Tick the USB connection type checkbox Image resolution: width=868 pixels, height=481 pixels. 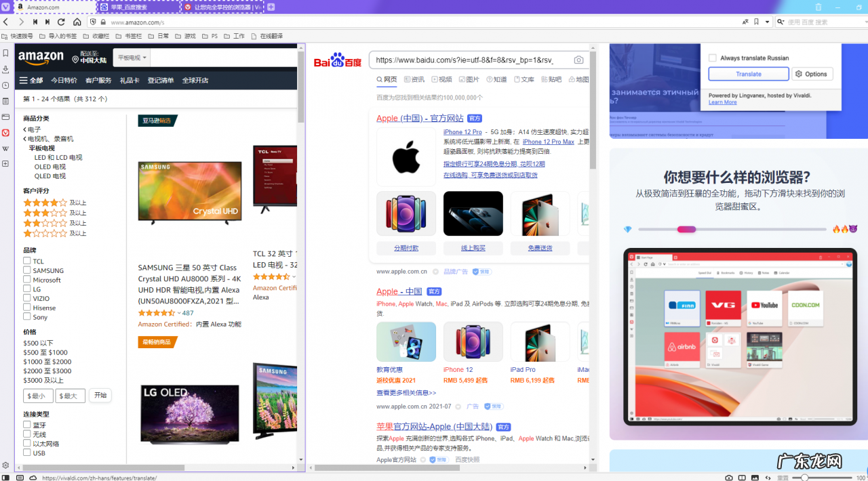click(x=27, y=453)
